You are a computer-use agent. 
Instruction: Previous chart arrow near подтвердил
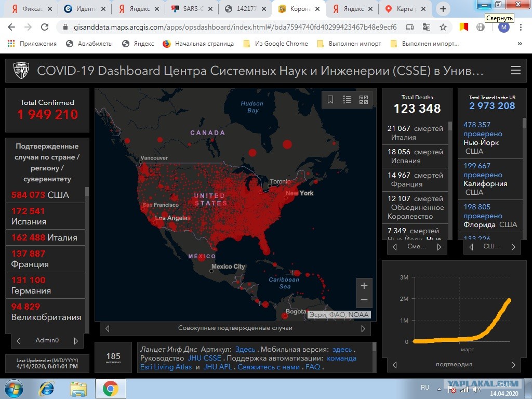[x=395, y=365]
